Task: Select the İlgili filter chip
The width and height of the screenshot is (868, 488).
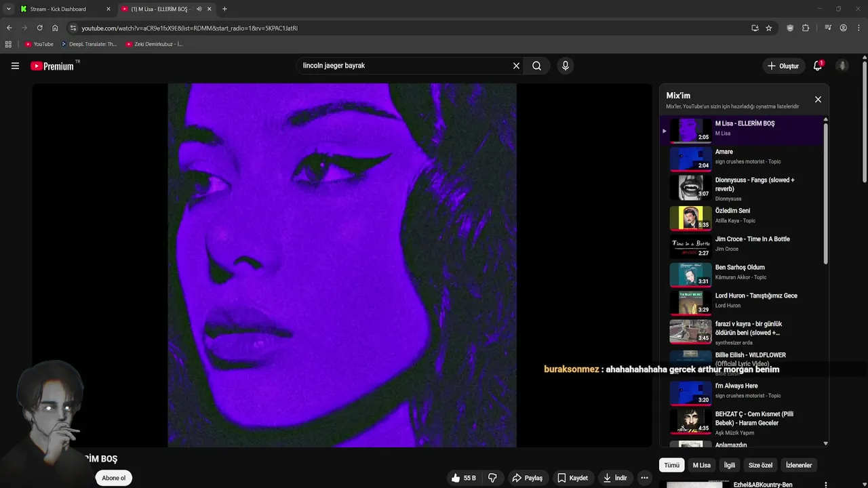Action: (x=729, y=465)
